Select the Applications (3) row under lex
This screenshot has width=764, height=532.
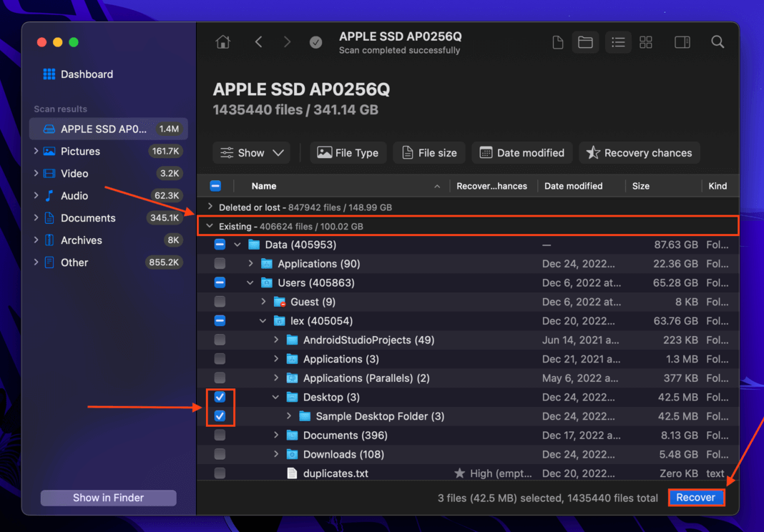click(x=468, y=359)
